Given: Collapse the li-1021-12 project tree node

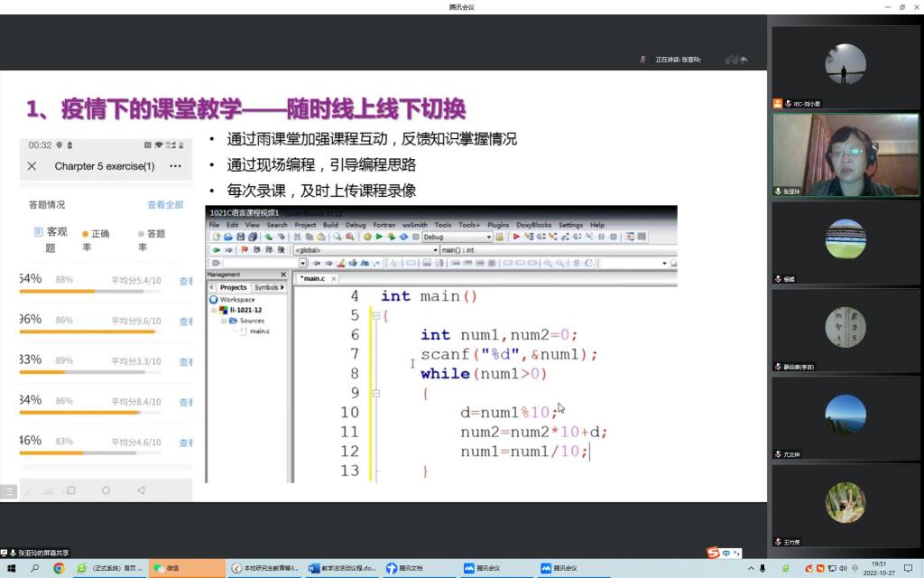Looking at the screenshot, I should (x=215, y=310).
